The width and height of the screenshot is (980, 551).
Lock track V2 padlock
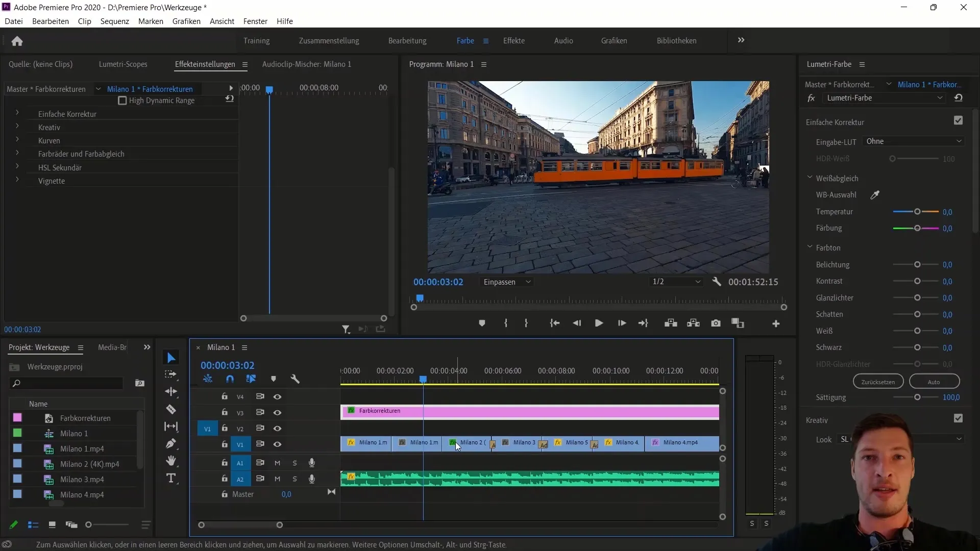click(x=225, y=428)
